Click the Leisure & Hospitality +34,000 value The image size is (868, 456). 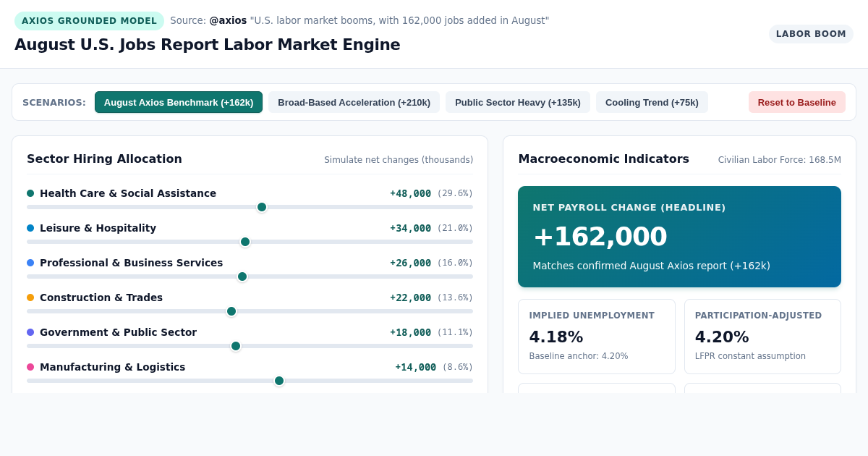pos(410,228)
